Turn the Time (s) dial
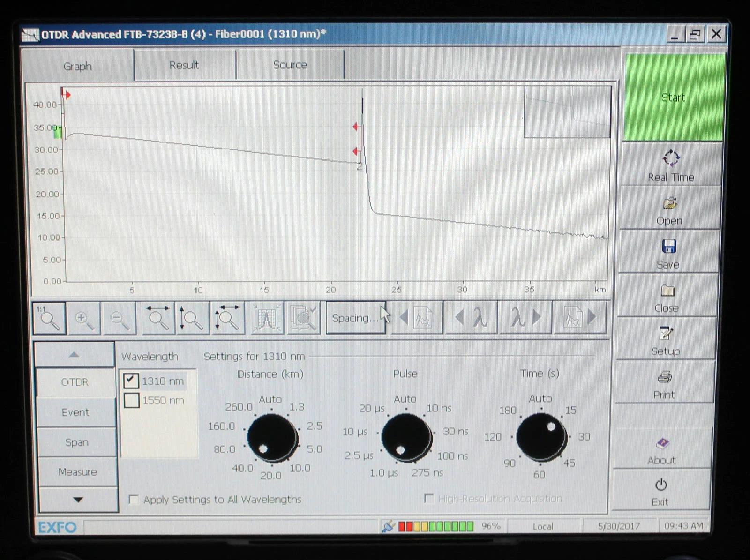Viewport: 750px width, 560px height. coord(541,437)
